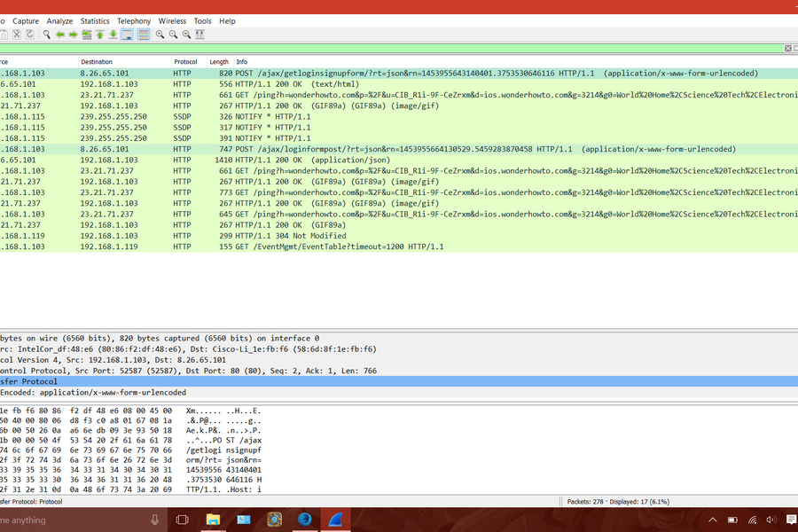798x532 pixels.
Task: Select the SSDP NOTIFY packet of length 326
Action: 399,116
